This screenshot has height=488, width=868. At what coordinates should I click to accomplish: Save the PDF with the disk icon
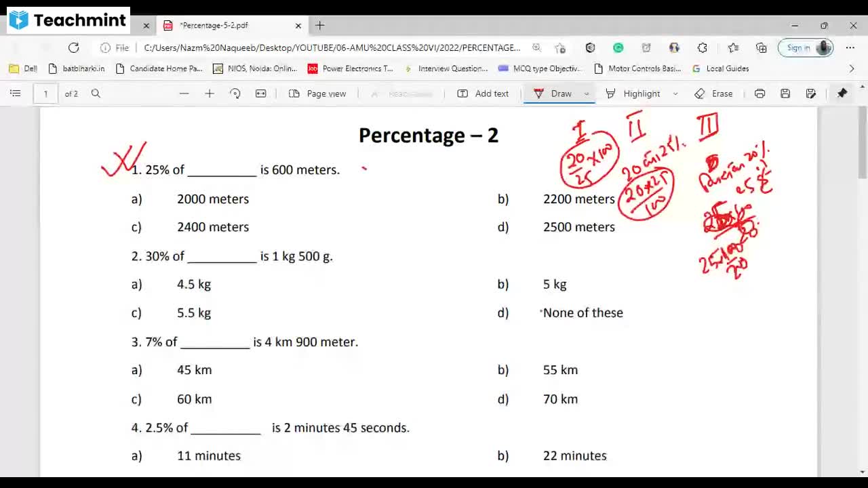click(x=785, y=94)
